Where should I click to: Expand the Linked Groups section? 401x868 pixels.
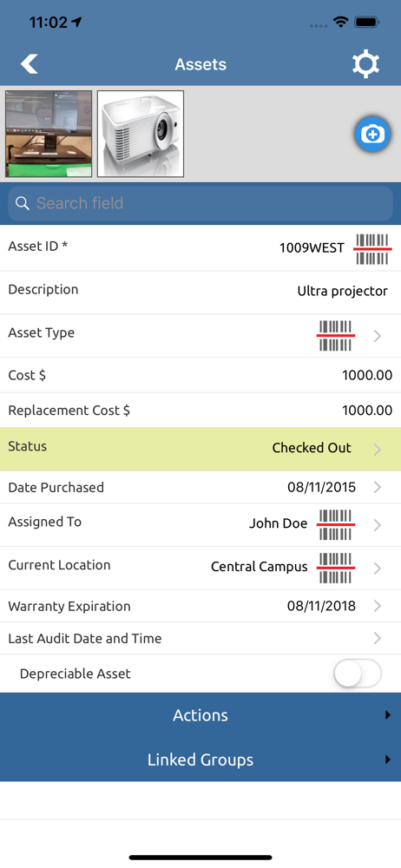[x=200, y=759]
